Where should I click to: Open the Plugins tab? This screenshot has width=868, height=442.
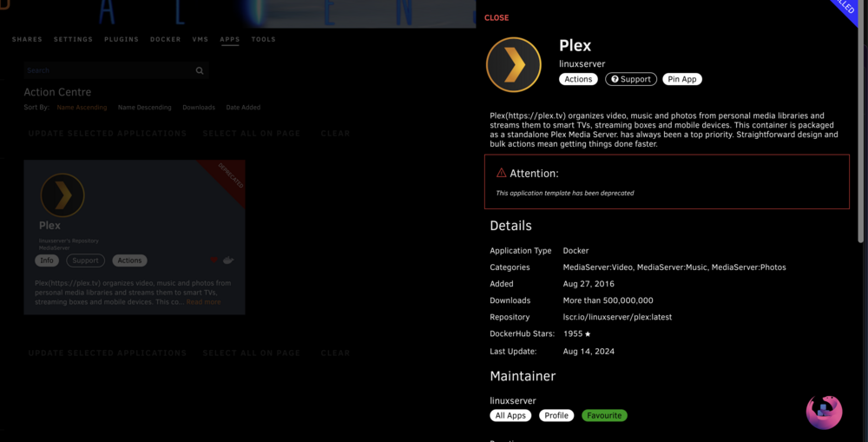[122, 39]
